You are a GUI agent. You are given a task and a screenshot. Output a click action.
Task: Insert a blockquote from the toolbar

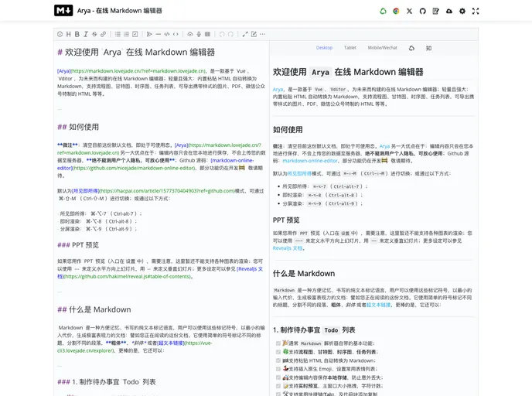149,34
